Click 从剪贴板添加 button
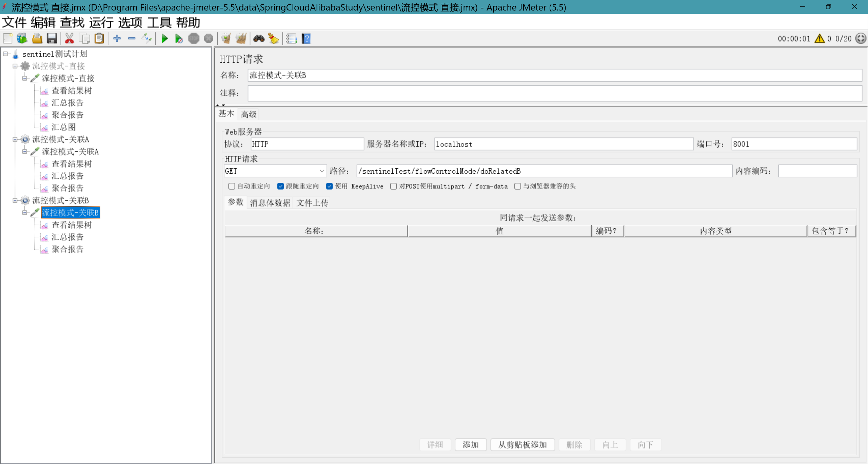The image size is (868, 464). pyautogui.click(x=522, y=445)
